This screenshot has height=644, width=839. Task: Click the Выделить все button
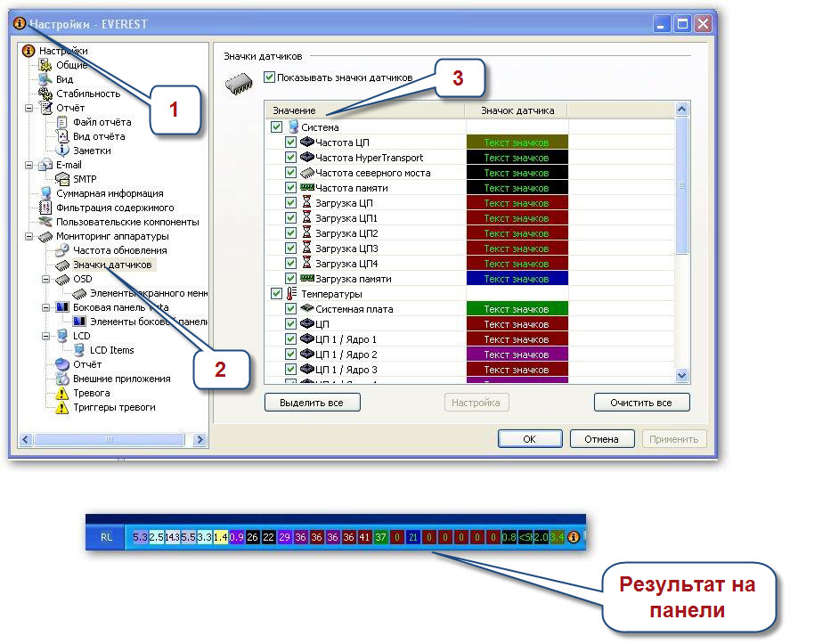pyautogui.click(x=312, y=403)
